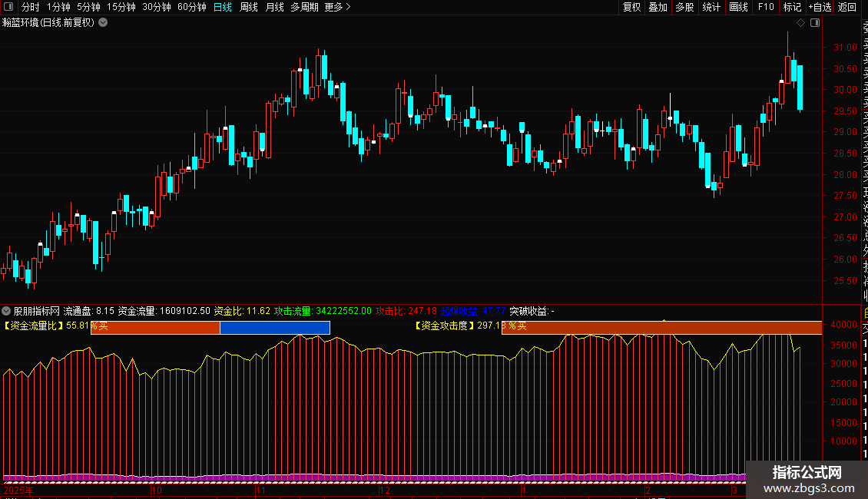Click the diamond icon above price axis
The height and width of the screenshot is (499, 868).
pyautogui.click(x=800, y=22)
